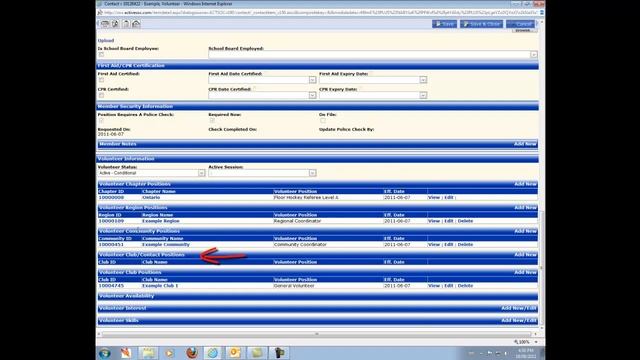Click Edit on the Ontario chapter row
The width and height of the screenshot is (640, 360).
point(449,198)
